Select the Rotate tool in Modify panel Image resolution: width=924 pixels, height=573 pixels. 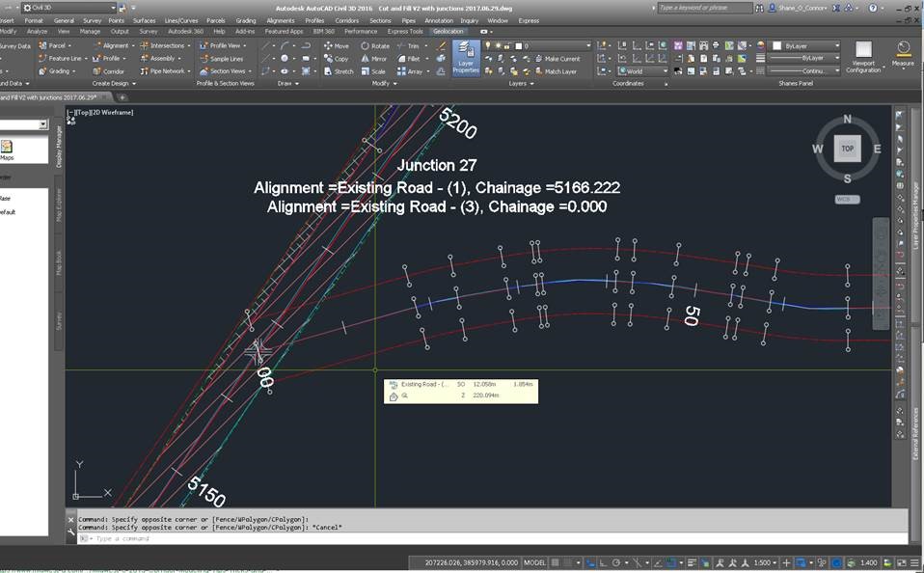pos(377,45)
